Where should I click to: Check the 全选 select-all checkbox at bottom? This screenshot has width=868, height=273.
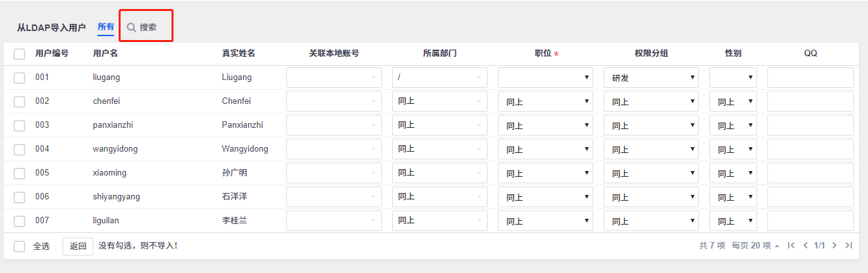coord(19,246)
